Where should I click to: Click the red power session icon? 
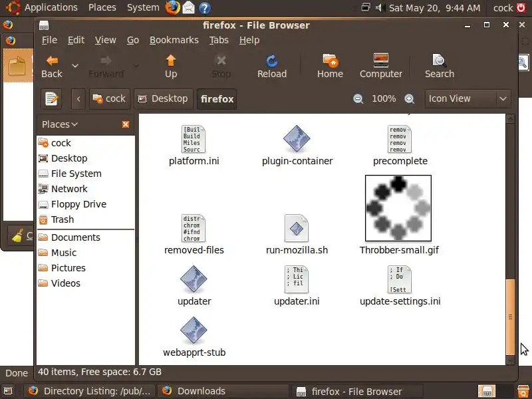click(521, 7)
